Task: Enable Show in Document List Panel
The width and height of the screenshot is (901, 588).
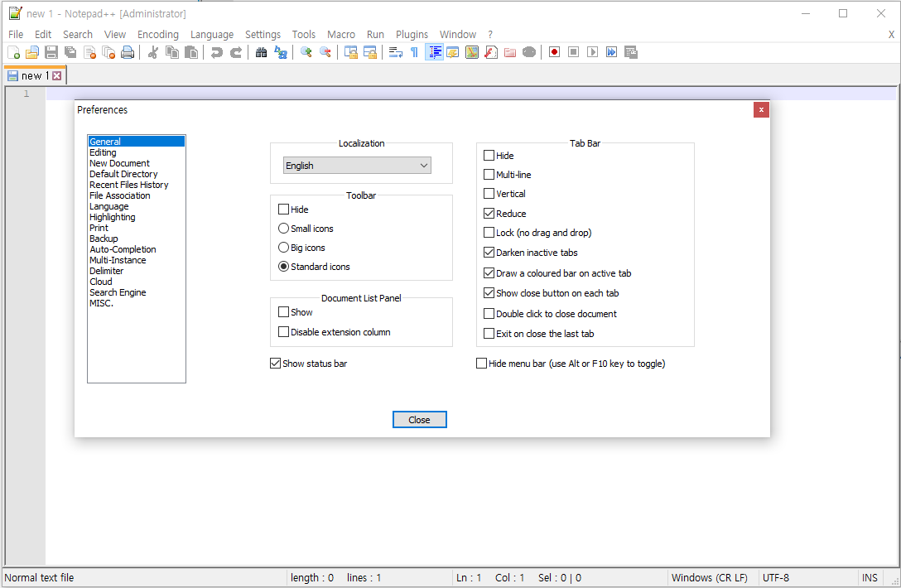Action: click(283, 312)
